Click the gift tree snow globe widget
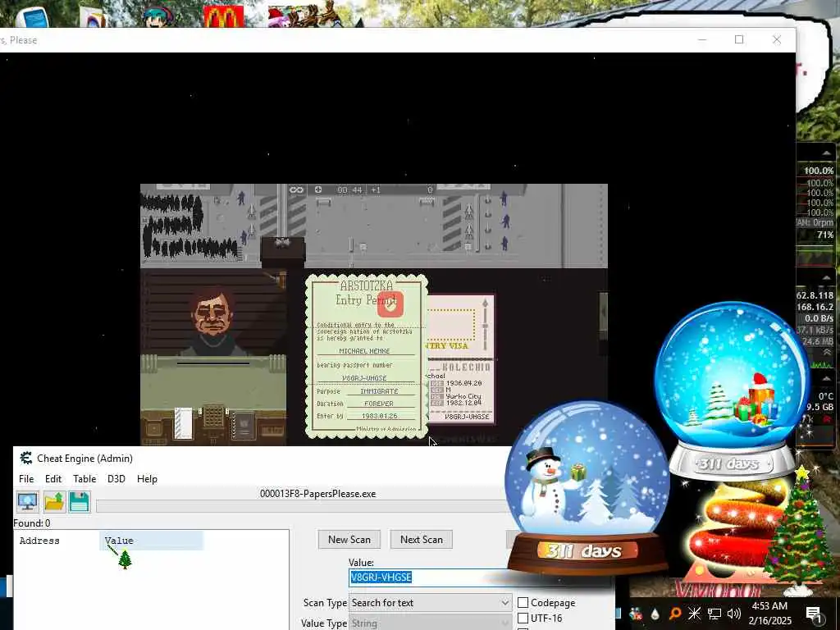840x630 pixels. (x=732, y=388)
